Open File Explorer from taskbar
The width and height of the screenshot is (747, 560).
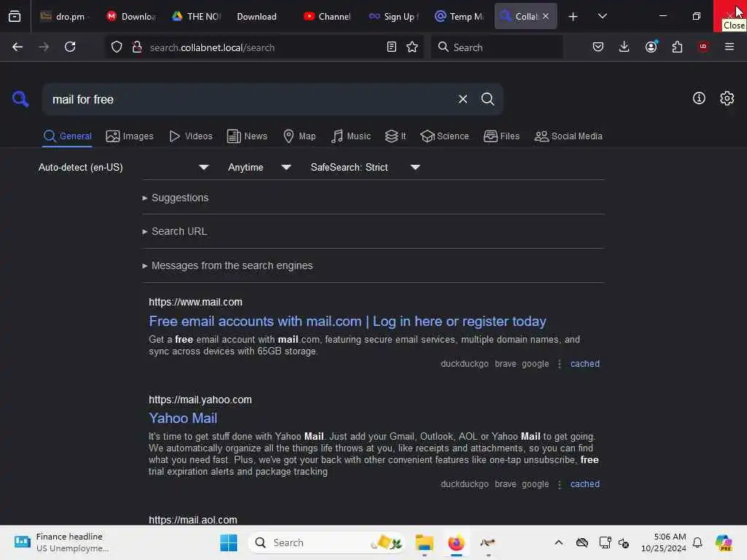(424, 542)
